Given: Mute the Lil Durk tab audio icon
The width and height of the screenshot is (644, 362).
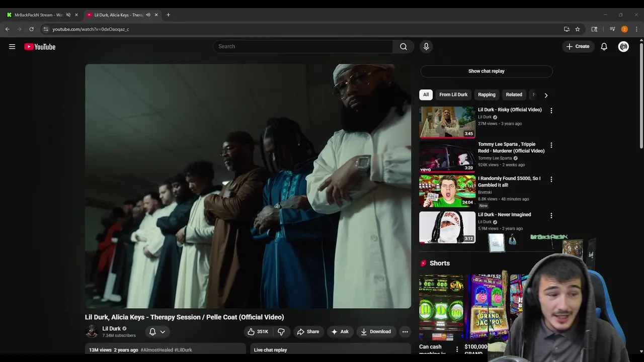Looking at the screenshot, I should (x=148, y=15).
